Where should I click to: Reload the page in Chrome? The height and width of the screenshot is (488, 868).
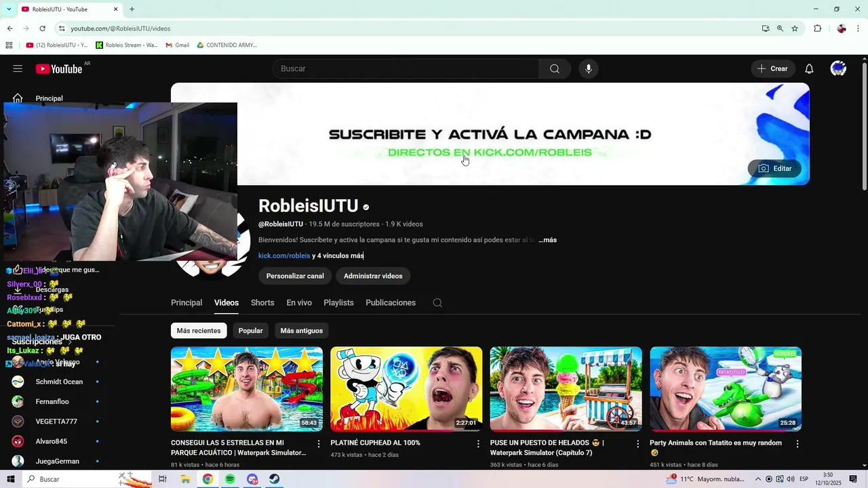pyautogui.click(x=42, y=28)
